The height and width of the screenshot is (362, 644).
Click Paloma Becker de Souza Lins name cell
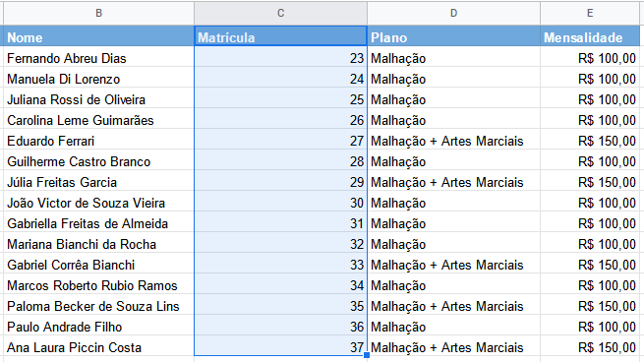tap(99, 306)
